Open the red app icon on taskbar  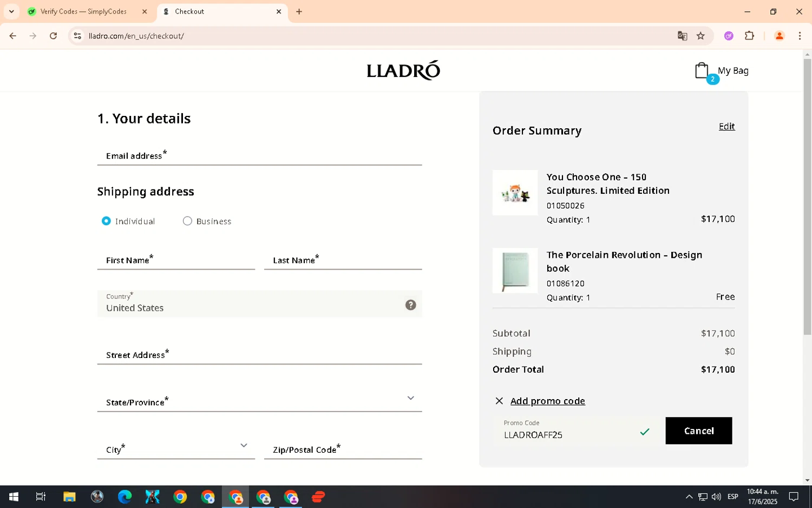click(x=318, y=497)
